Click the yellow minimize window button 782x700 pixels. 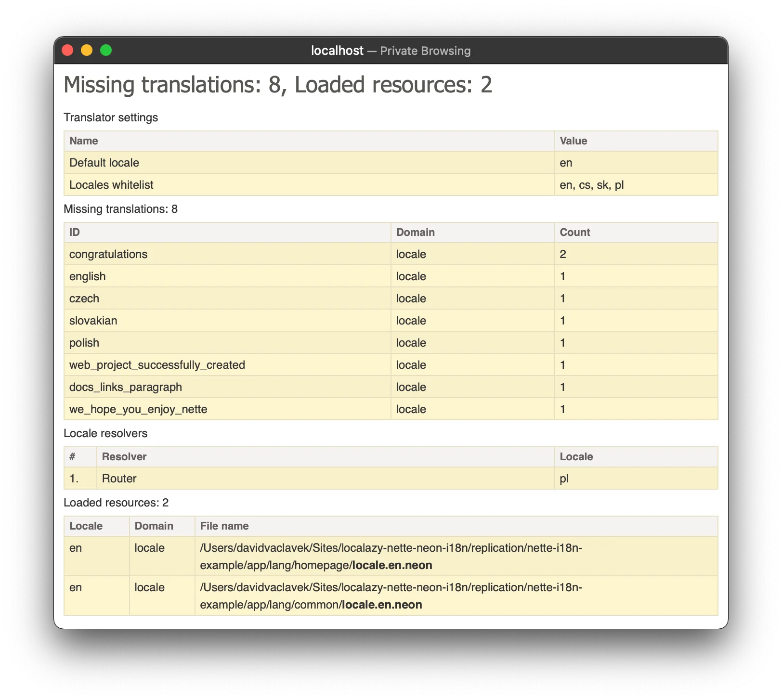[87, 51]
